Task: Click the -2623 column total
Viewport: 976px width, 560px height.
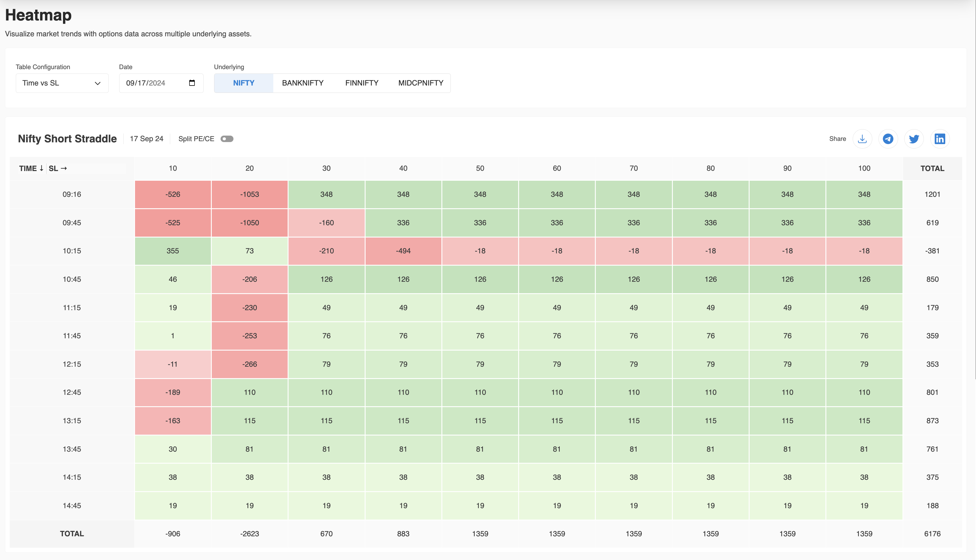Action: click(250, 534)
